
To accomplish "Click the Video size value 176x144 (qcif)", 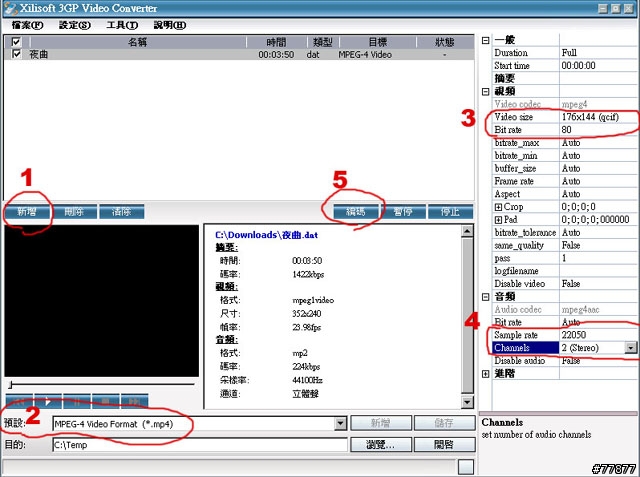I will (x=598, y=117).
